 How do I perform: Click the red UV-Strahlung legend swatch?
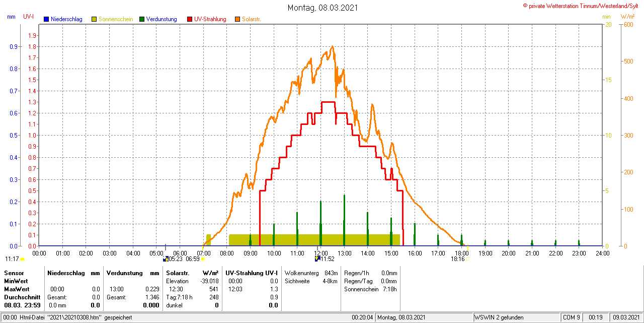(190, 19)
